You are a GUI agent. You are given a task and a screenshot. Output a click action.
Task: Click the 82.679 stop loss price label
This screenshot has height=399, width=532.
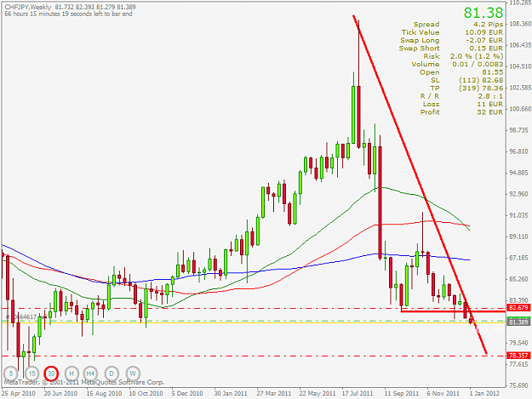pyautogui.click(x=518, y=308)
